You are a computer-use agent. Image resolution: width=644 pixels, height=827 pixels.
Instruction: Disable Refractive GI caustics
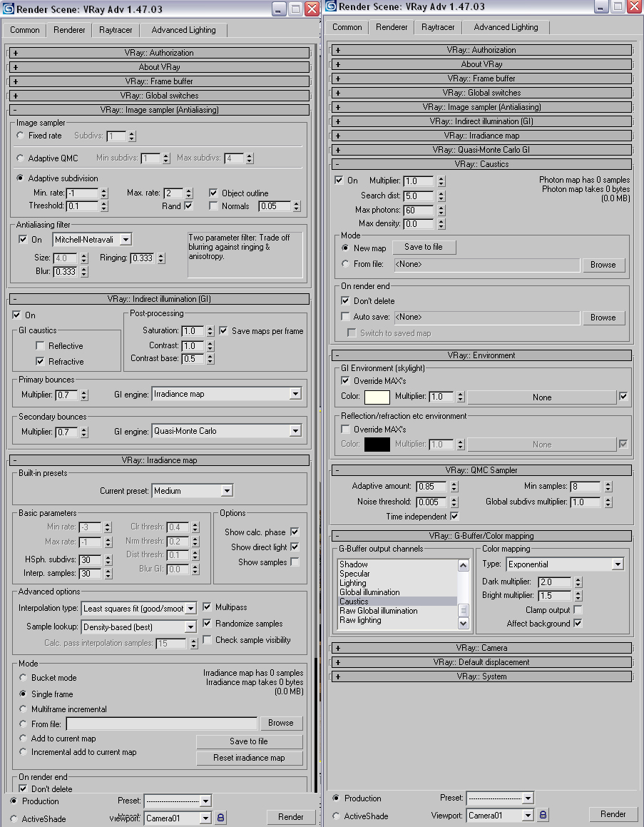pos(40,361)
